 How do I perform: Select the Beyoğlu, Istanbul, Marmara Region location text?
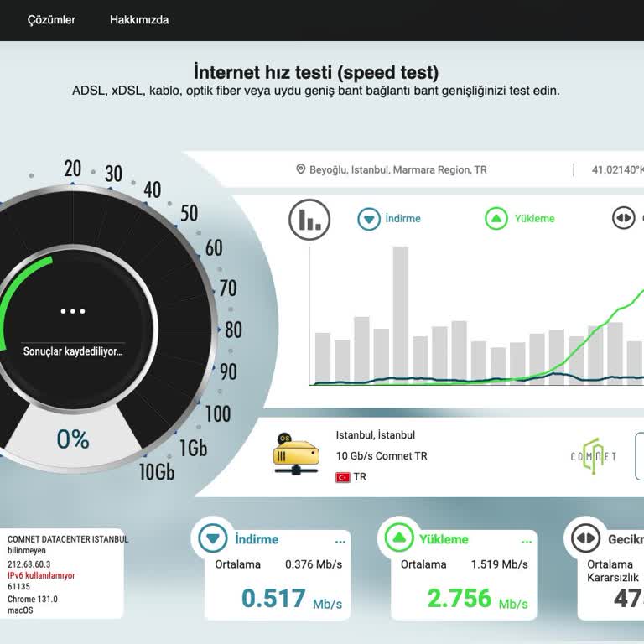[x=397, y=169]
